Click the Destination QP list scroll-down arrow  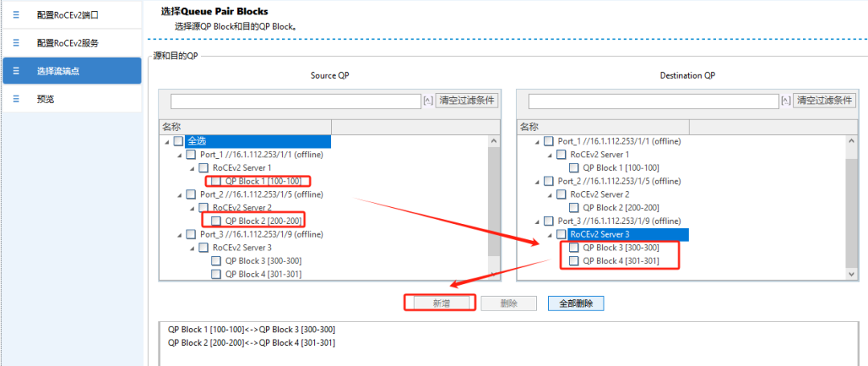point(851,274)
